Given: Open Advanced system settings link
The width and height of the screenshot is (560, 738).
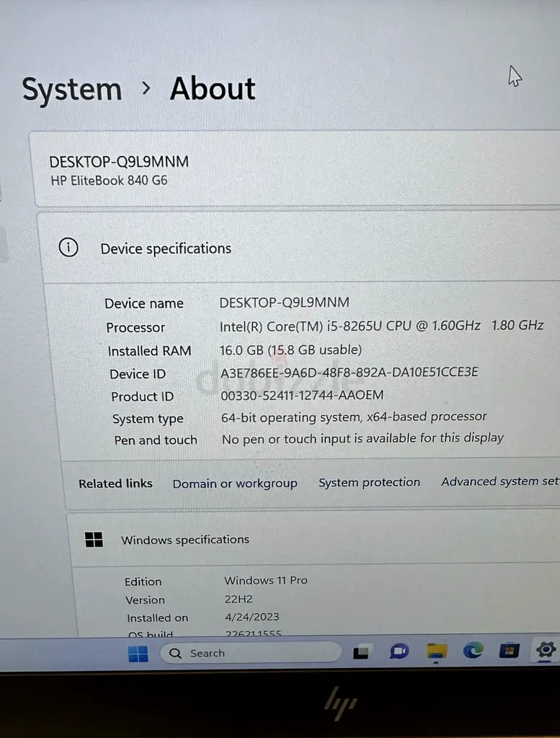Looking at the screenshot, I should click(x=500, y=481).
